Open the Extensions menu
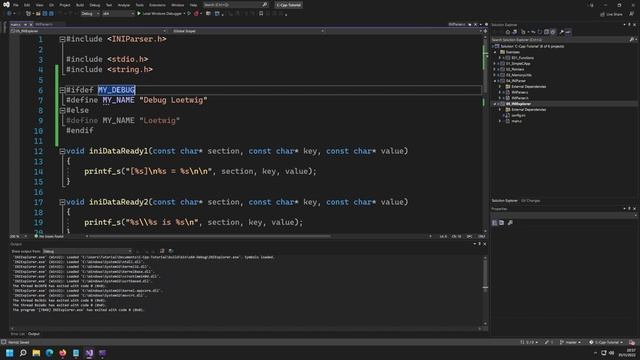The width and height of the screenshot is (640, 360). click(x=157, y=5)
